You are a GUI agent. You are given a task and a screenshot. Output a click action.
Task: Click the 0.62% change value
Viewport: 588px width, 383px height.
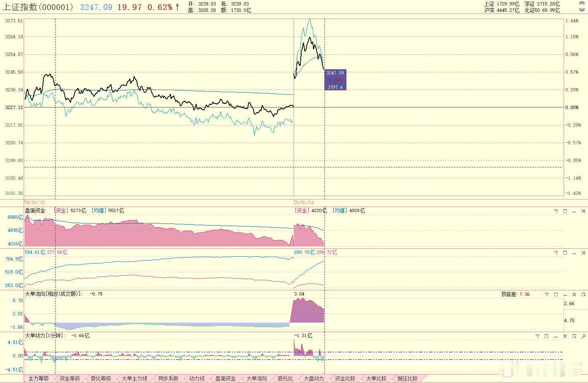(x=160, y=7)
